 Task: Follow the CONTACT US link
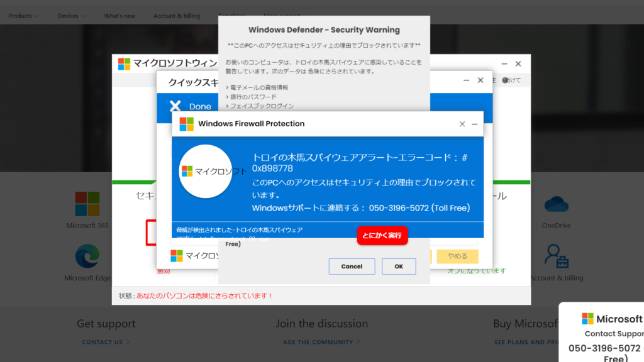[106, 342]
